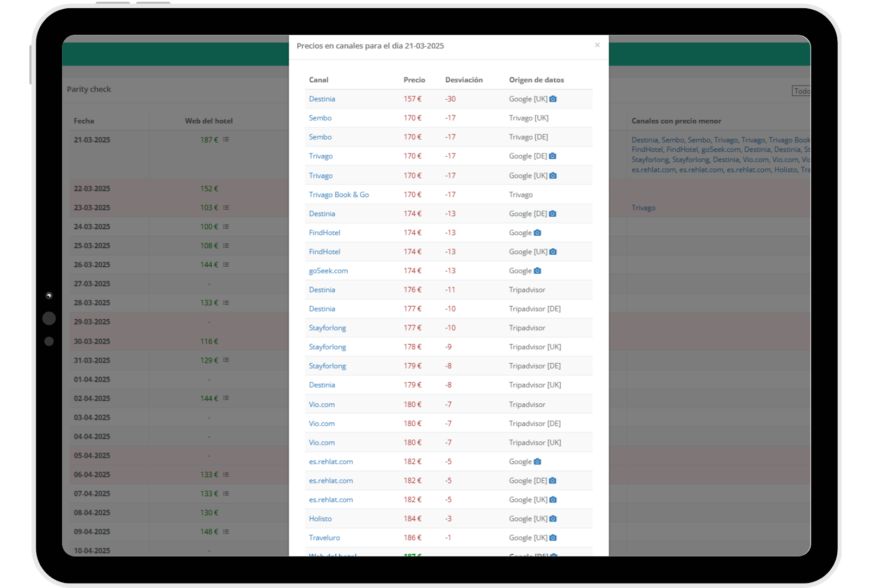Image resolution: width=871 pixels, height=588 pixels.
Task: Select the Fecha column header
Action: pos(84,121)
